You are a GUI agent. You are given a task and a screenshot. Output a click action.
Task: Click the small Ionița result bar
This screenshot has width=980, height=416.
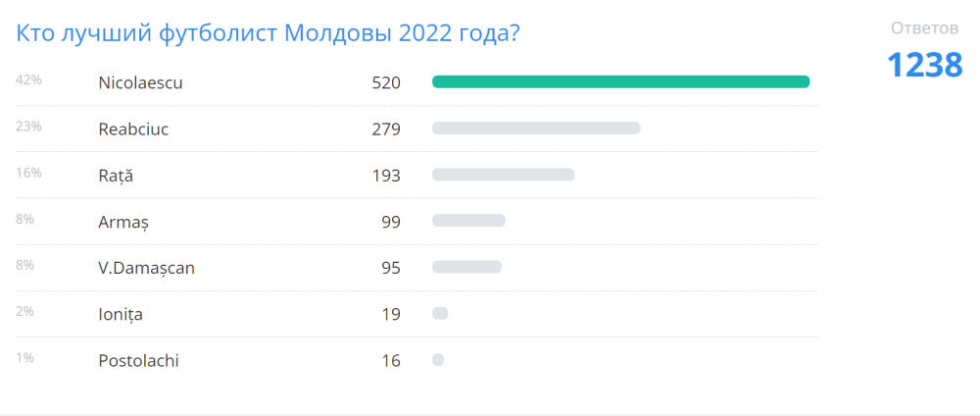440,313
